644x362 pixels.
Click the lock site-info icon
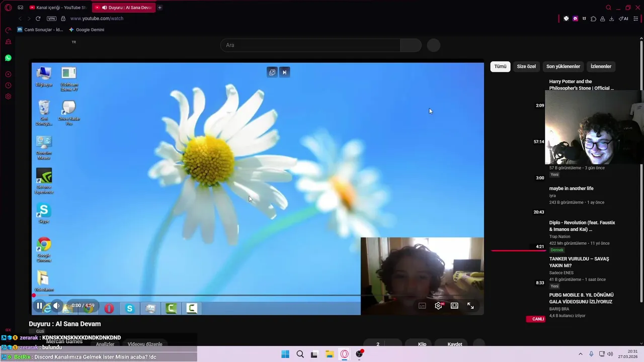click(63, 19)
